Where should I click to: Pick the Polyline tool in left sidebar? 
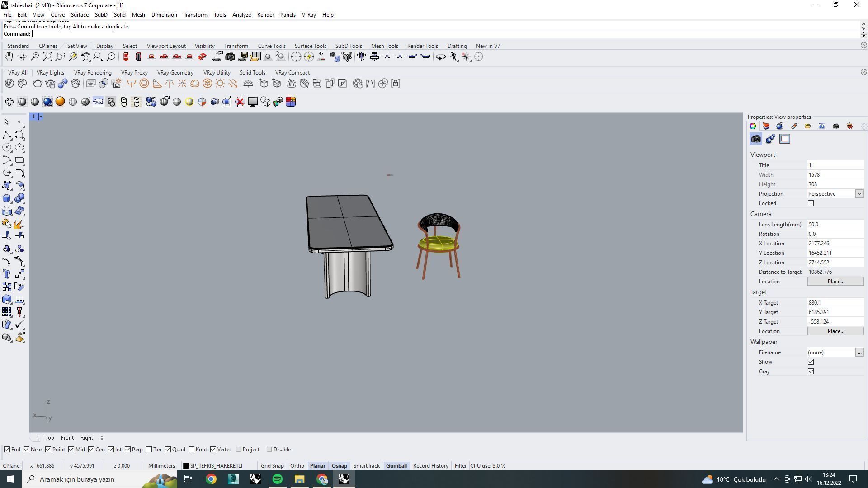[7, 135]
